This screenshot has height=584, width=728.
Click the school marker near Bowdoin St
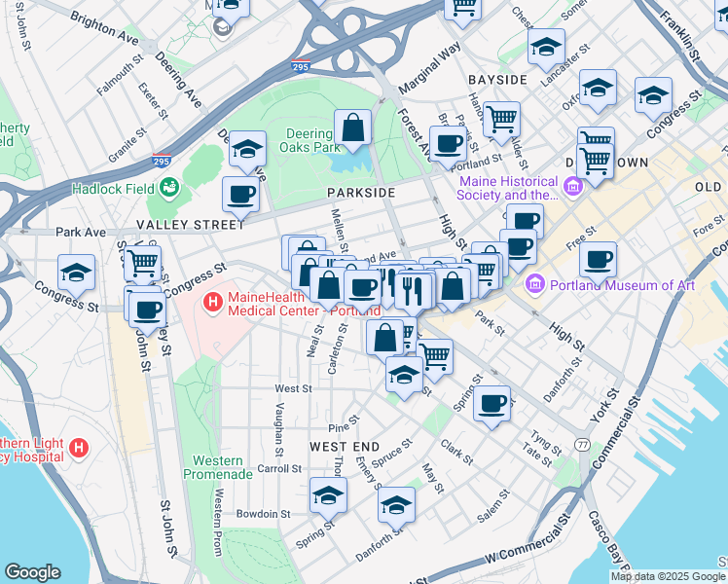(328, 498)
